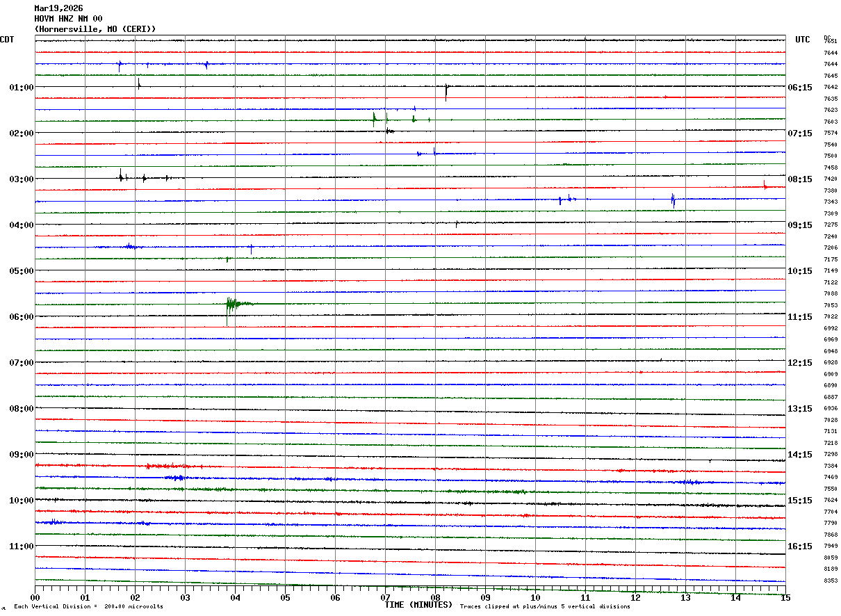This screenshot has height=616, width=841.
Task: Click the HOVM HNZ NM 00 station title
Action: point(68,19)
